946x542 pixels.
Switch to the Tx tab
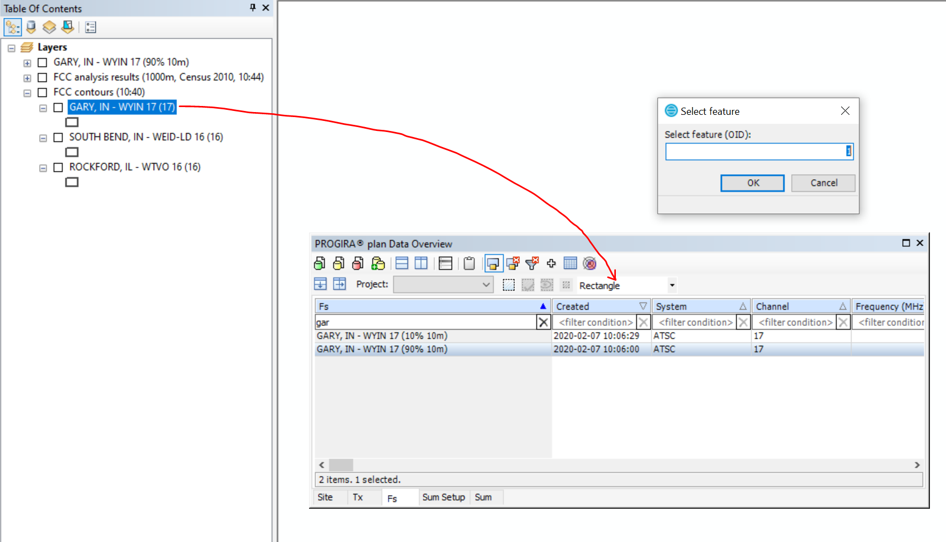358,497
